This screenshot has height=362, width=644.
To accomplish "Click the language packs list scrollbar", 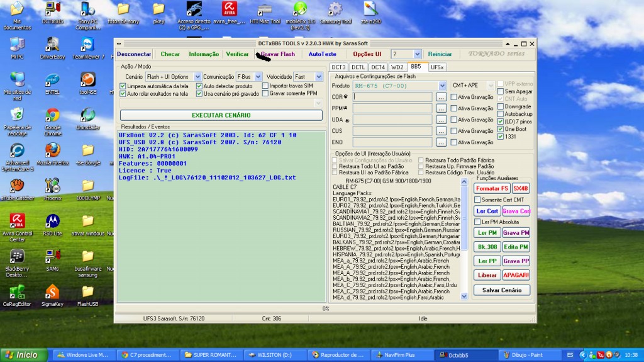I will point(464,239).
